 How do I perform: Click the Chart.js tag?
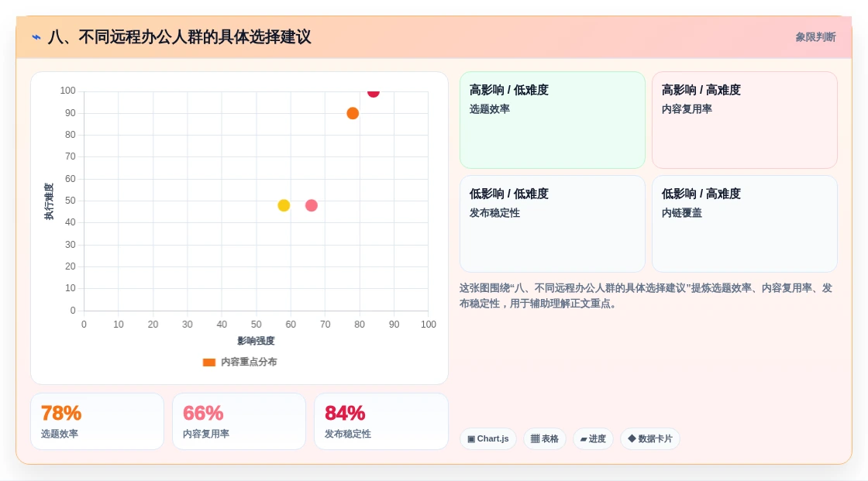488,439
